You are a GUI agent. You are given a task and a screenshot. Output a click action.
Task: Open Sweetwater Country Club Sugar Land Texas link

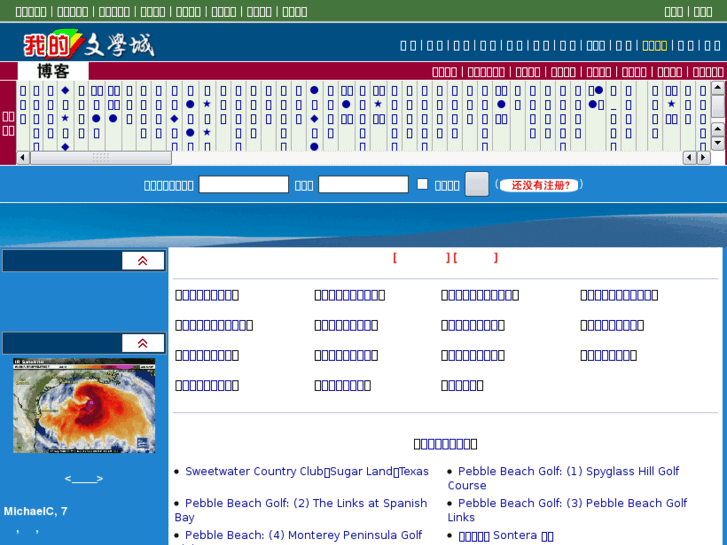(306, 471)
